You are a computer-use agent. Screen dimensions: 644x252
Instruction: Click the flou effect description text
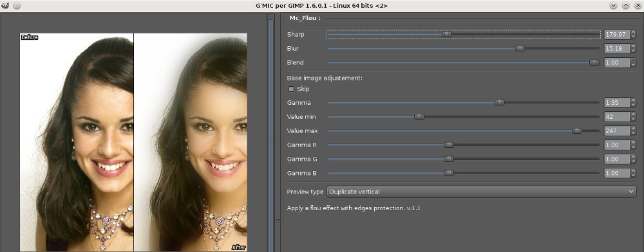(x=354, y=208)
